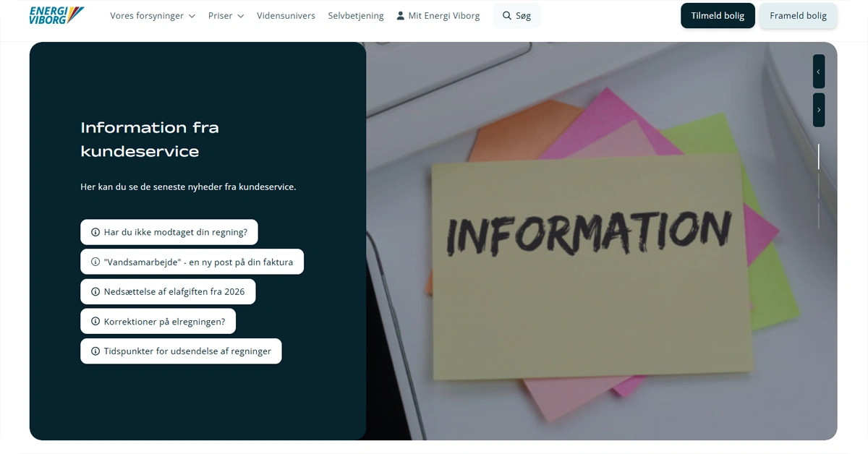Click the Frameld bolig button
Viewport: 868px width, 454px height.
[798, 16]
